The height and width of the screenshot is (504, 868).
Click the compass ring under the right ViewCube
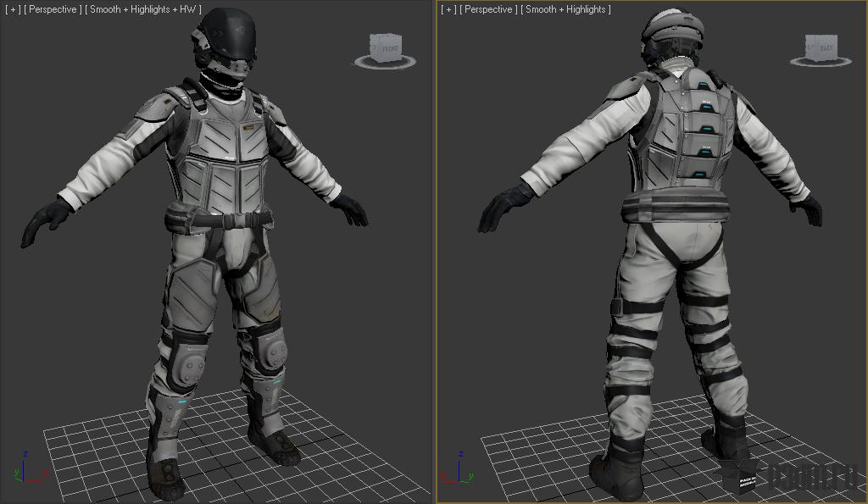[x=821, y=62]
